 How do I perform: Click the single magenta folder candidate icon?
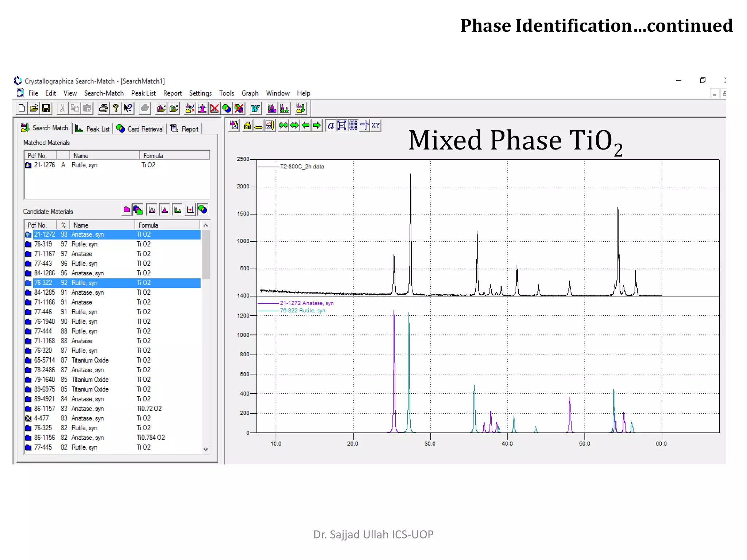pos(127,210)
